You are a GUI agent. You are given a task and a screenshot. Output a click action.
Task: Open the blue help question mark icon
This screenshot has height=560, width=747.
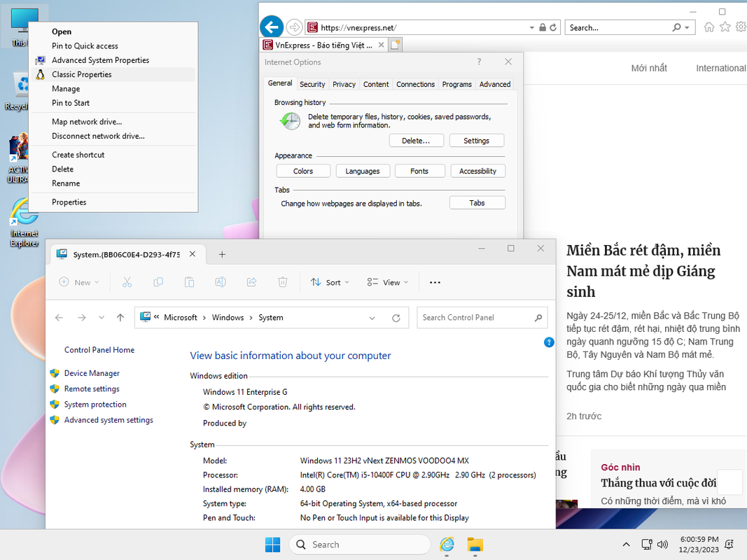click(x=549, y=342)
